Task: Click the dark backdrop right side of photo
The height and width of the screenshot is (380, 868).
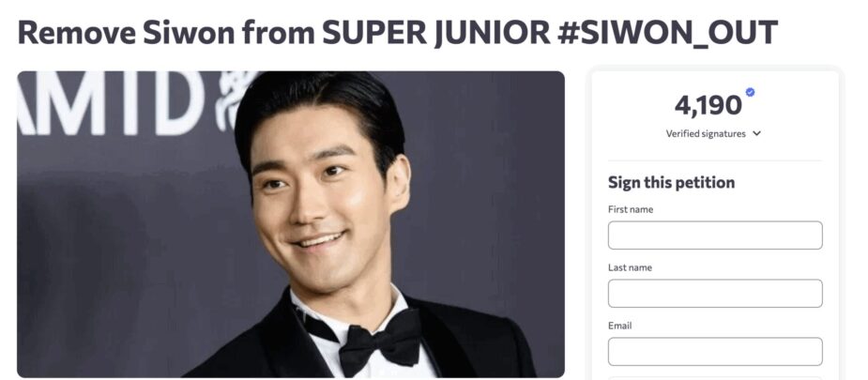Action: tap(487, 193)
